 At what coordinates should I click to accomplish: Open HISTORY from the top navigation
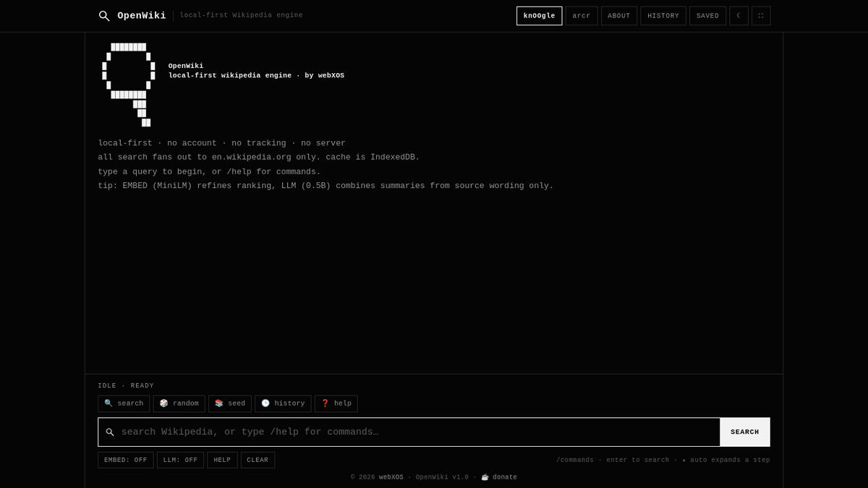(663, 16)
